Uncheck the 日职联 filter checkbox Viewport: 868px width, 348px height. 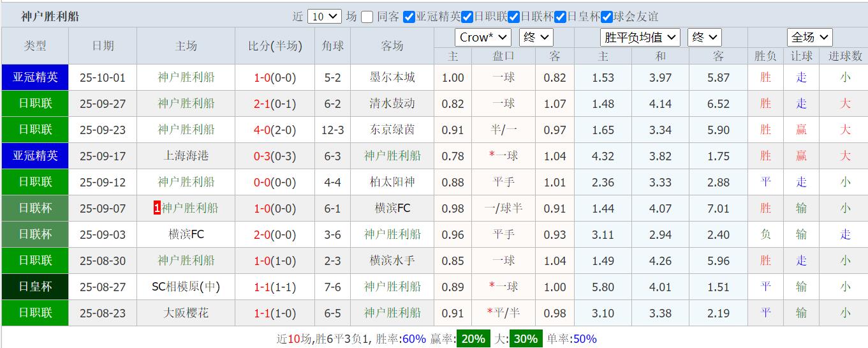click(467, 17)
